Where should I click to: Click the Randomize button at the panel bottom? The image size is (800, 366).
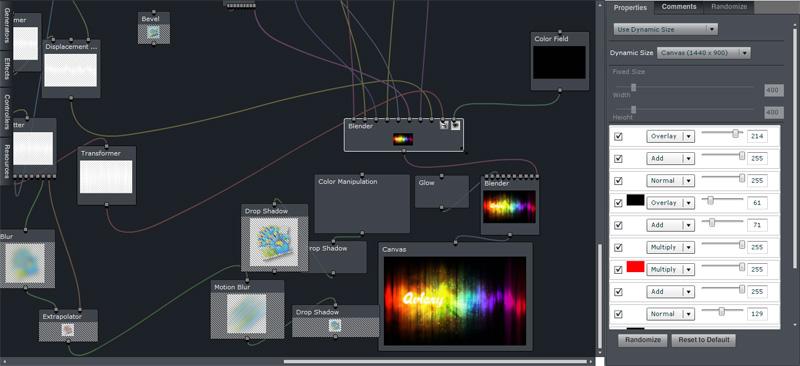pos(642,340)
